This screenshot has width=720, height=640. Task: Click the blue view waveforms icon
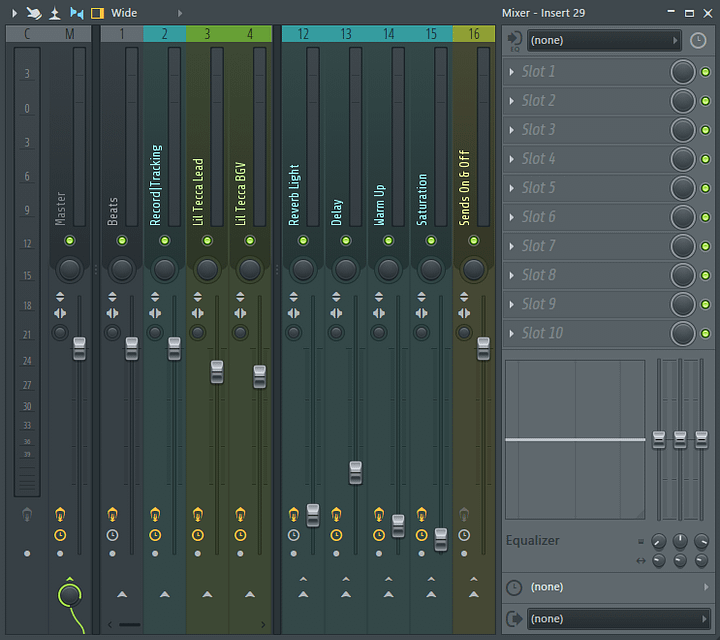point(77,13)
